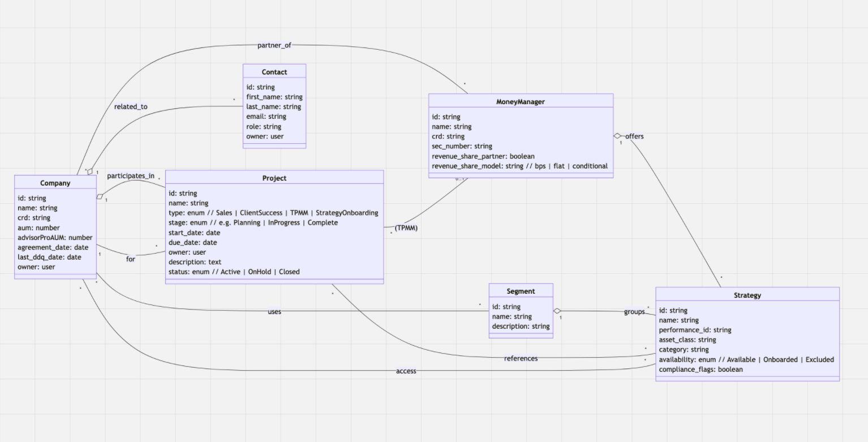Select the 'access' association label

pos(406,371)
